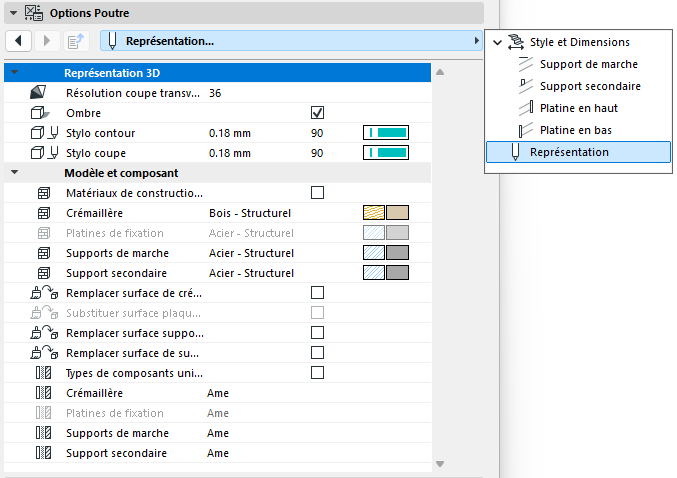Click the Supports de marche component type icon

coord(43,432)
